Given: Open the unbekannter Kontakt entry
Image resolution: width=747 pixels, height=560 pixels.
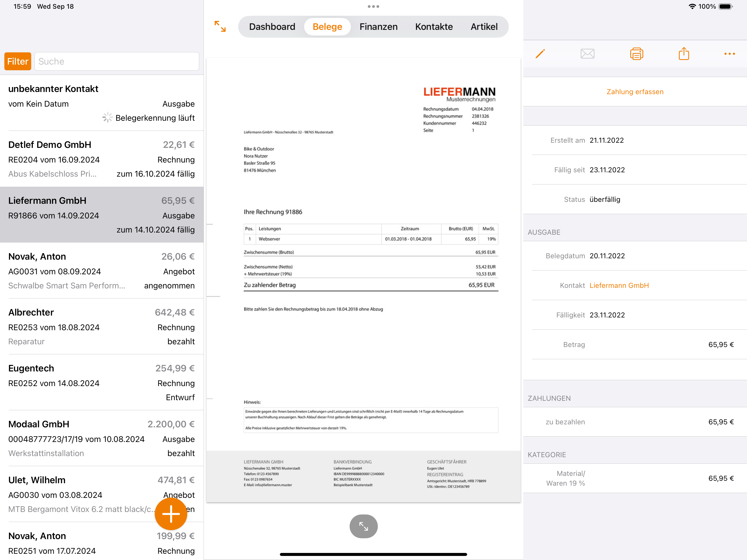Looking at the screenshot, I should pyautogui.click(x=102, y=103).
